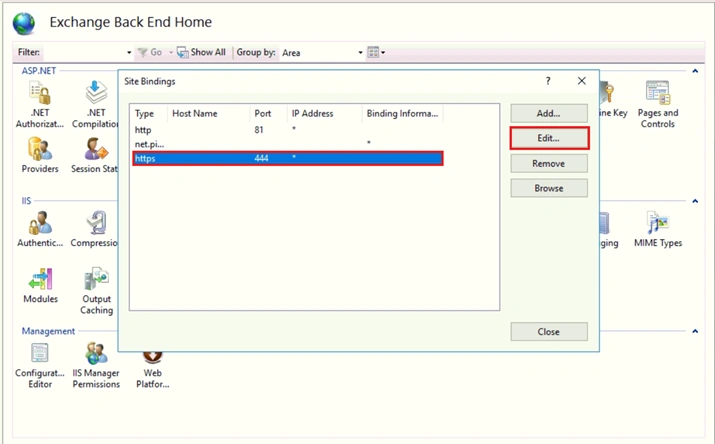Click Add... in Site Bindings
This screenshot has width=715, height=444.
click(x=549, y=114)
